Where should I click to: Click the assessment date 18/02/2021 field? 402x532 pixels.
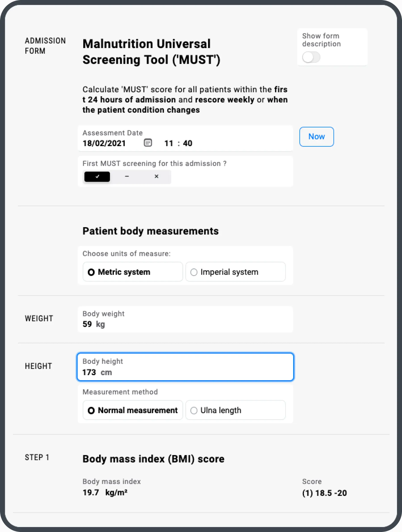coord(104,143)
